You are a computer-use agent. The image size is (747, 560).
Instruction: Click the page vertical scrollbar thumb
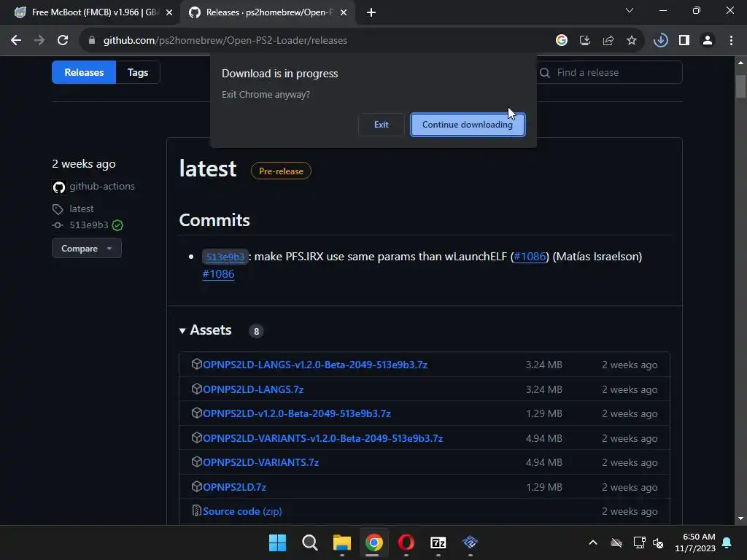(740, 86)
